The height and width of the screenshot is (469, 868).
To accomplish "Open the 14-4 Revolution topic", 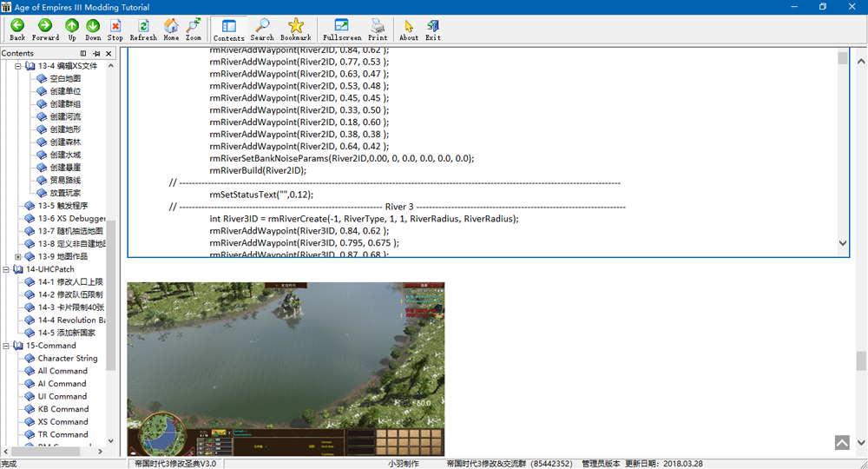I will pyautogui.click(x=71, y=320).
